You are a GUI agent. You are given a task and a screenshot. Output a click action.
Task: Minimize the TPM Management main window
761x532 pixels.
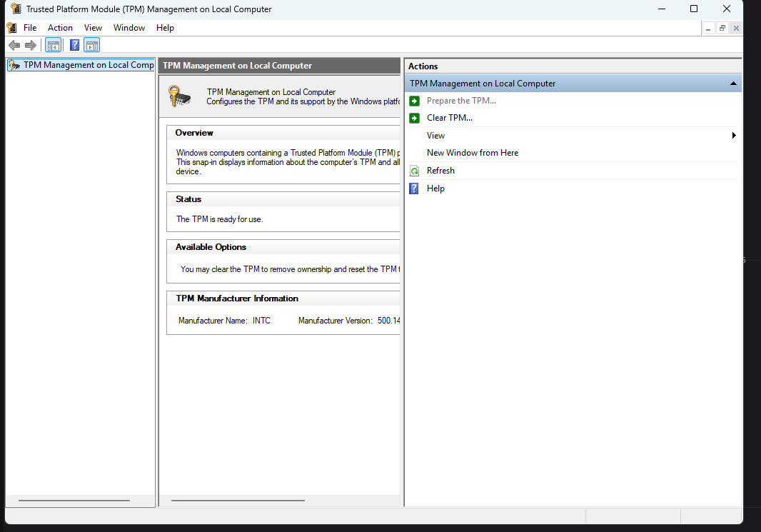coord(662,9)
